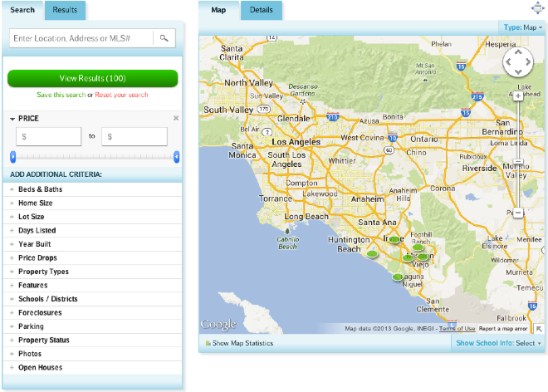
Task: Collapse the Price section
Action: pos(12,119)
